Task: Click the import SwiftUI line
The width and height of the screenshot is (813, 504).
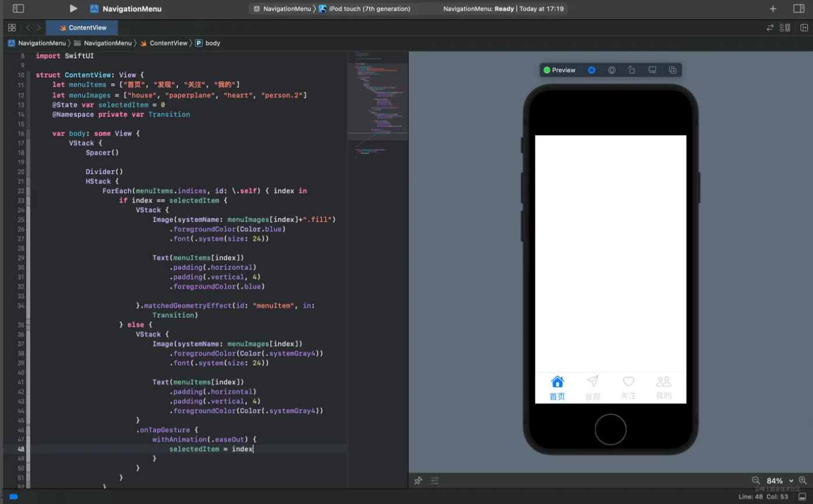Action: (x=64, y=56)
